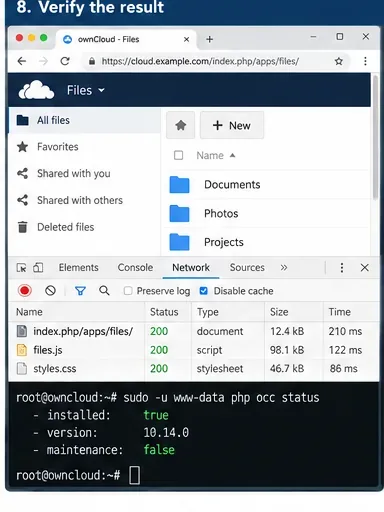This screenshot has height=512, width=384.
Task: Open a new browser tab with plus
Action: [x=209, y=39]
